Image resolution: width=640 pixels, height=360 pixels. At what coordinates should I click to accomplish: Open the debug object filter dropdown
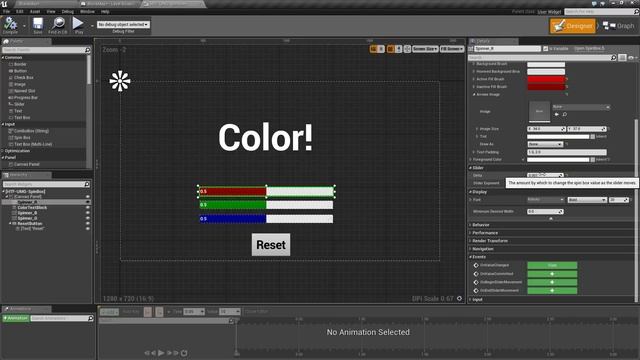(x=123, y=24)
